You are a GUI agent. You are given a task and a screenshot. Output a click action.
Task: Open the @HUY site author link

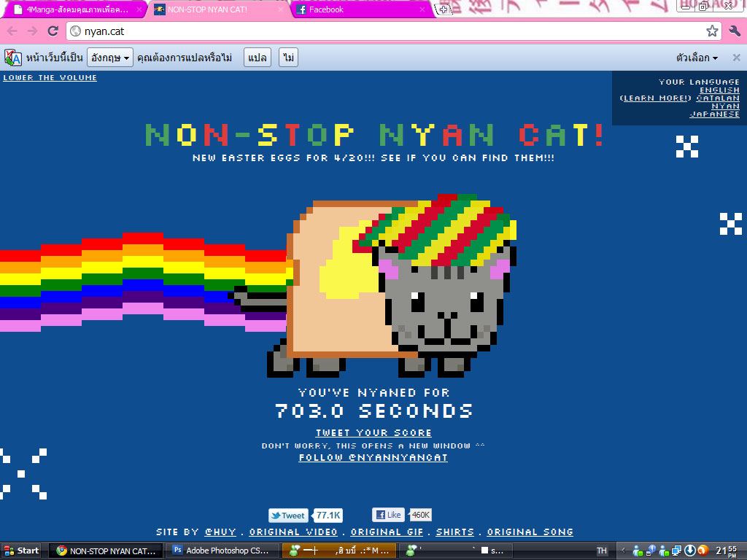tap(220, 532)
